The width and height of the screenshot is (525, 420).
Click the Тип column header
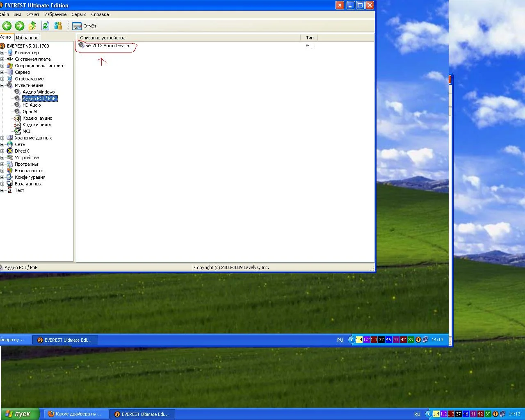[310, 38]
